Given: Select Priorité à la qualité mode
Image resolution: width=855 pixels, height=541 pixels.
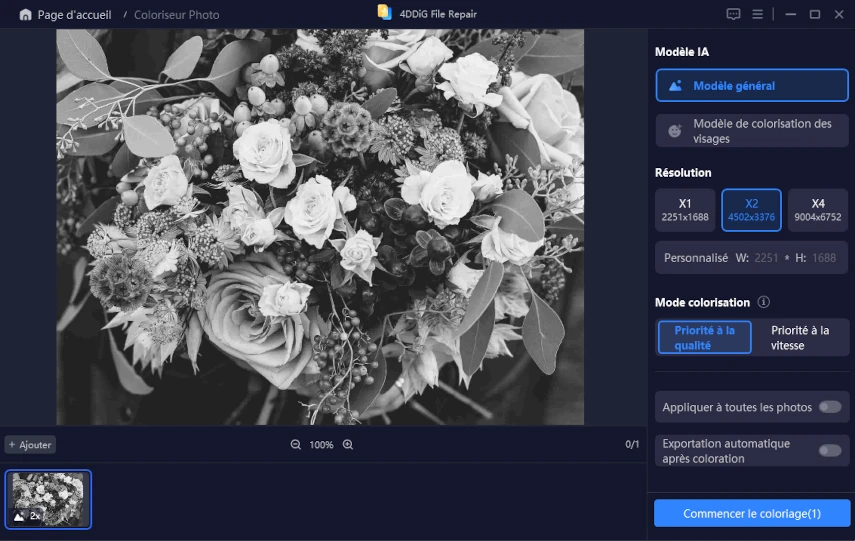Looking at the screenshot, I should [x=704, y=338].
